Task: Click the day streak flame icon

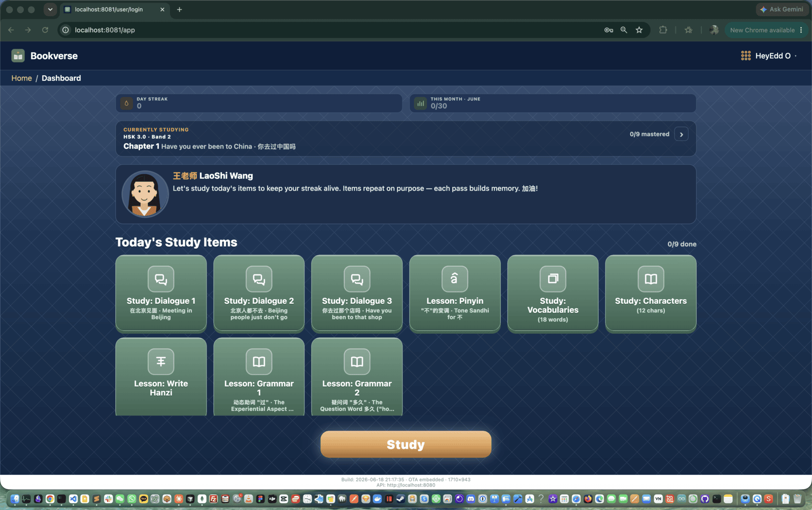Action: [x=126, y=103]
